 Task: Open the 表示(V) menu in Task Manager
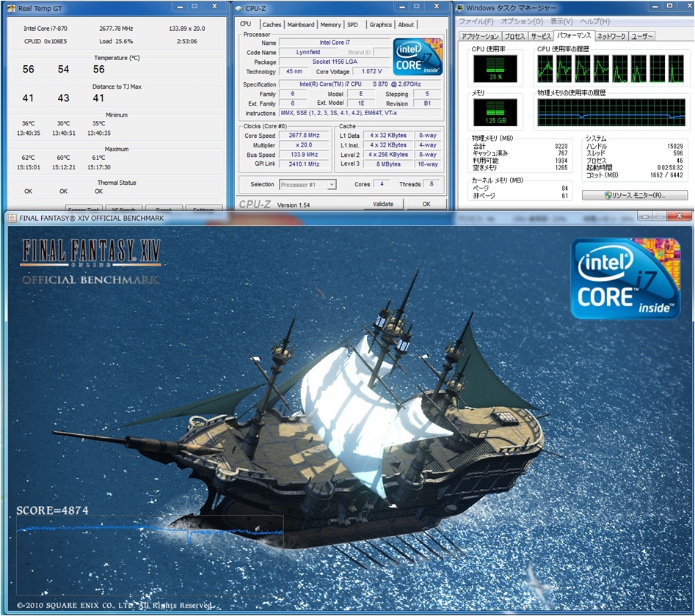tap(561, 21)
